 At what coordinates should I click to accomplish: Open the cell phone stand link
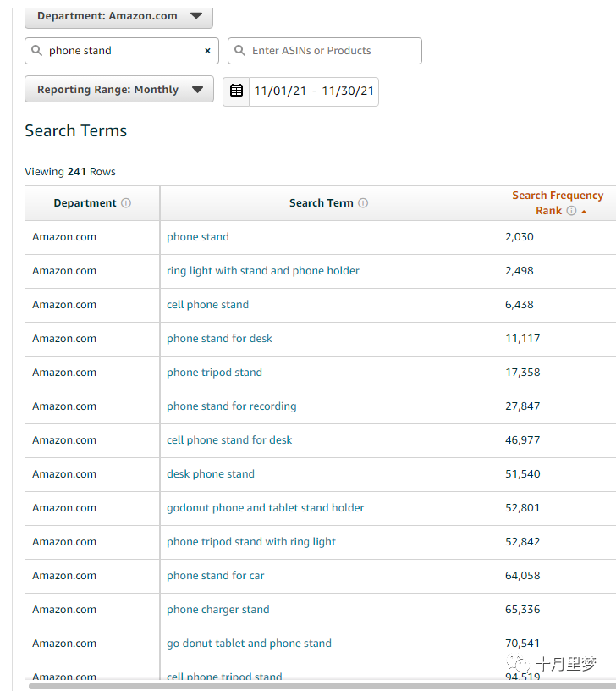[x=207, y=305]
